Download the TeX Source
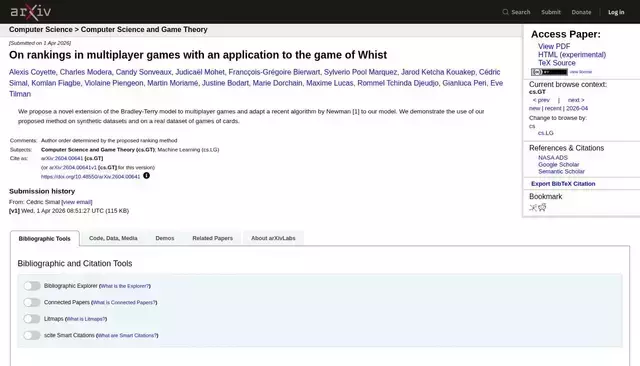640x366 pixels. coord(557,63)
